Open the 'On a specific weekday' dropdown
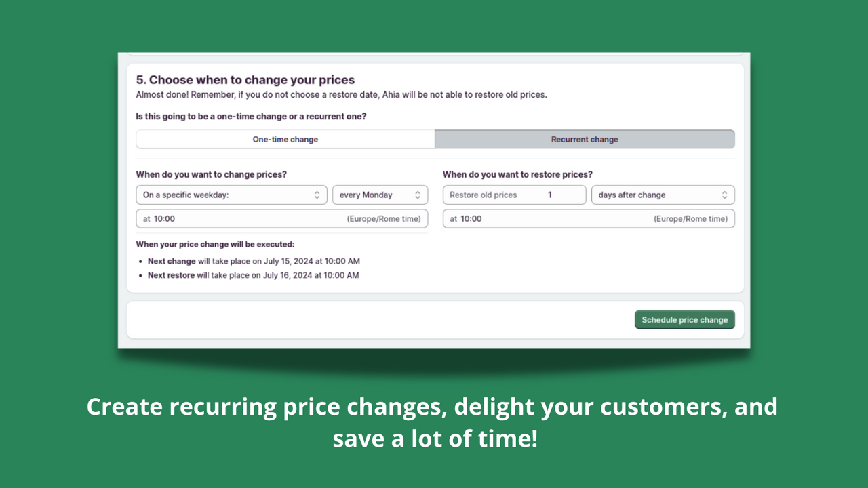The height and width of the screenshot is (488, 868). coord(231,195)
